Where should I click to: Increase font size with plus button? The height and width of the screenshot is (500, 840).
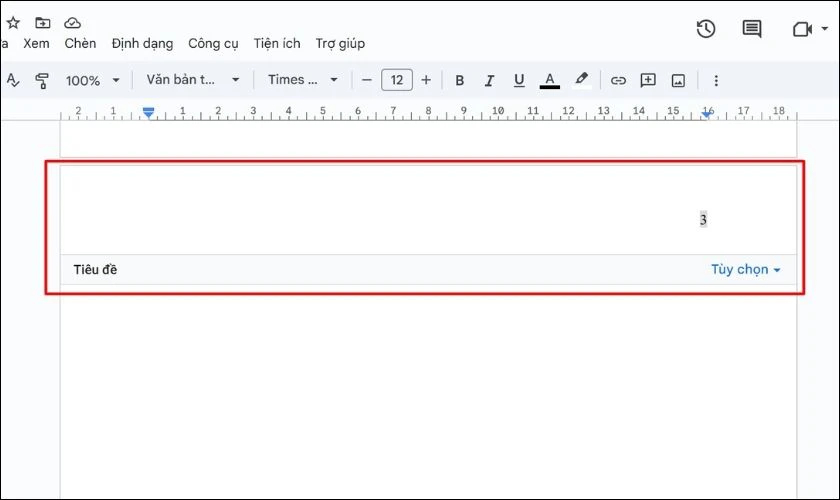point(426,80)
